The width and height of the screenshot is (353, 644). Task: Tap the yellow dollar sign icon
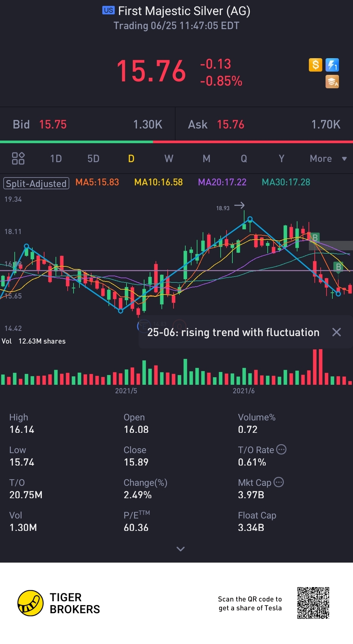tap(315, 65)
